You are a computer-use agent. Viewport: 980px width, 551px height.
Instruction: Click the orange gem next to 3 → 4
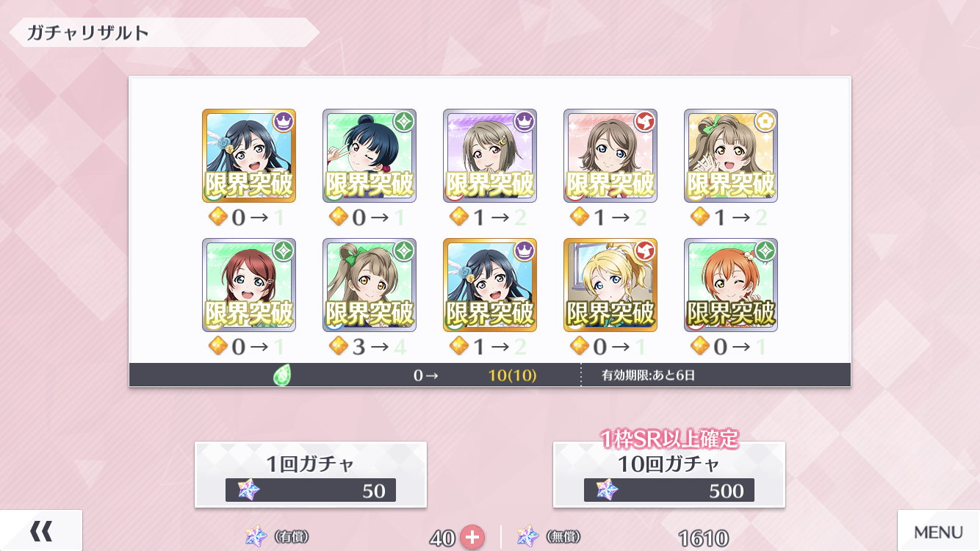tap(338, 346)
